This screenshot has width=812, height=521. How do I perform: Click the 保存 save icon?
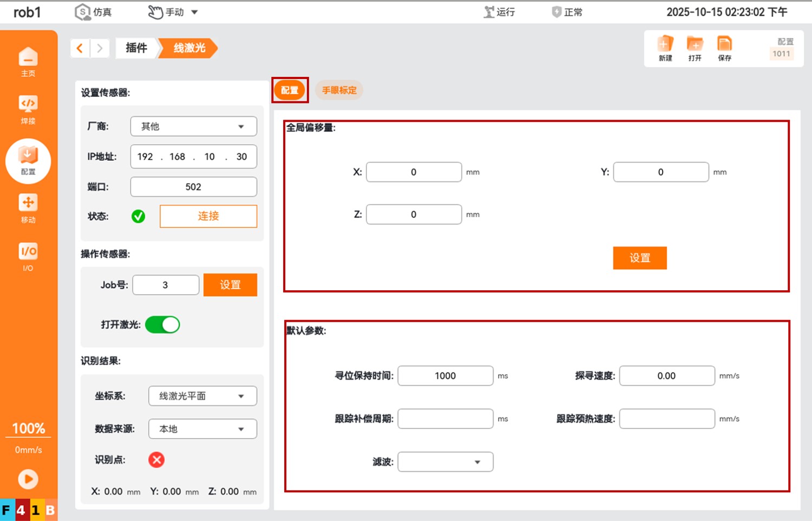[x=724, y=48]
